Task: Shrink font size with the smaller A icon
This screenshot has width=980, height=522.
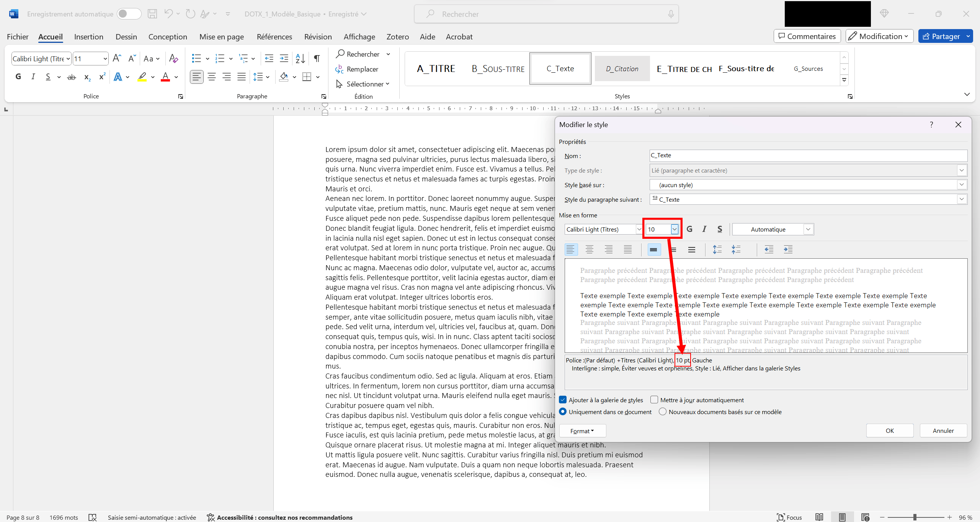Action: tap(132, 58)
